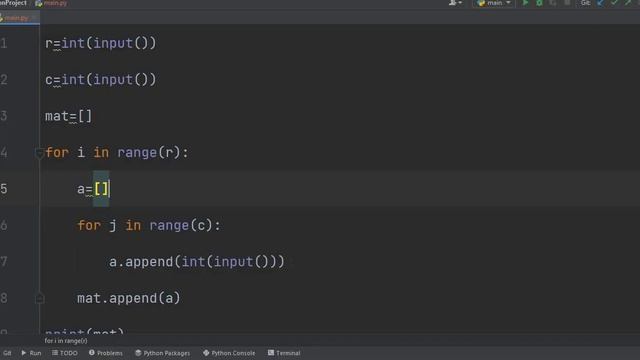Place cursor in 'for j in range(c):'

(149, 225)
